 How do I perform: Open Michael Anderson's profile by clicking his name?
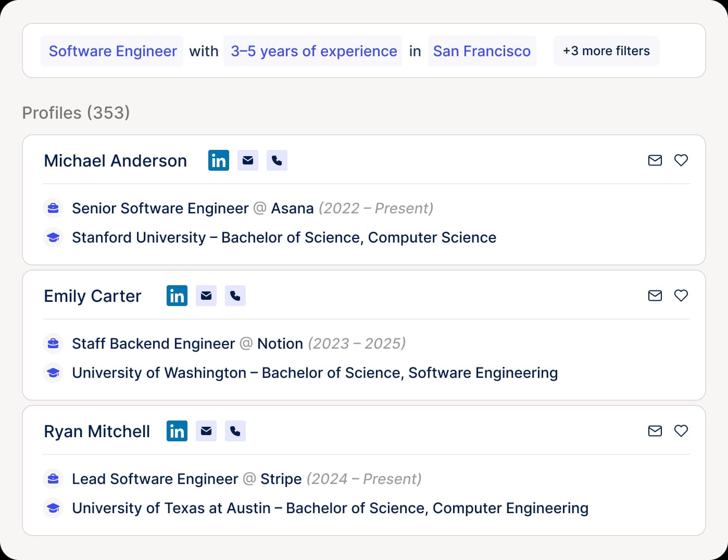pyautogui.click(x=116, y=160)
